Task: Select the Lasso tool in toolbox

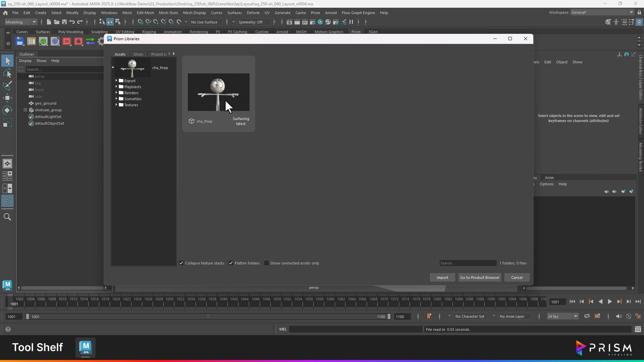Action: pos(7,73)
